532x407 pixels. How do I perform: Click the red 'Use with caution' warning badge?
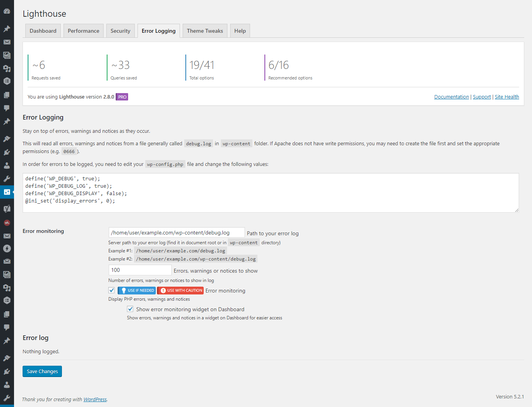(x=180, y=291)
